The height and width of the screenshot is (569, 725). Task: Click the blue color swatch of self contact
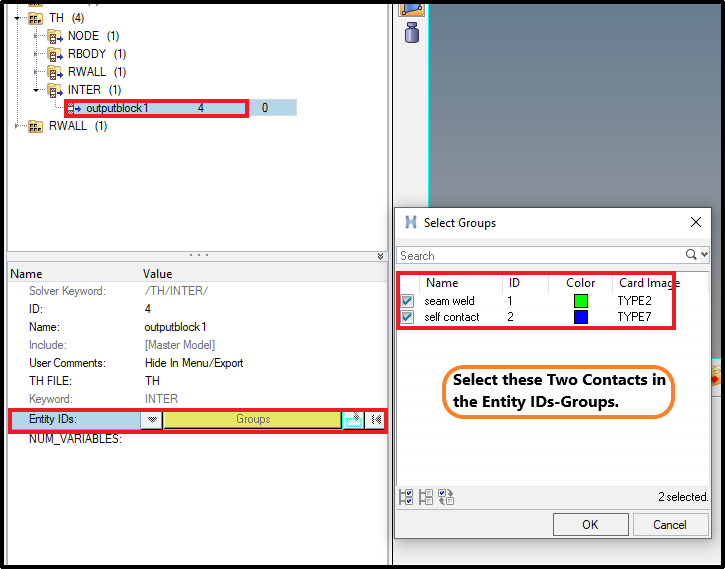(581, 318)
